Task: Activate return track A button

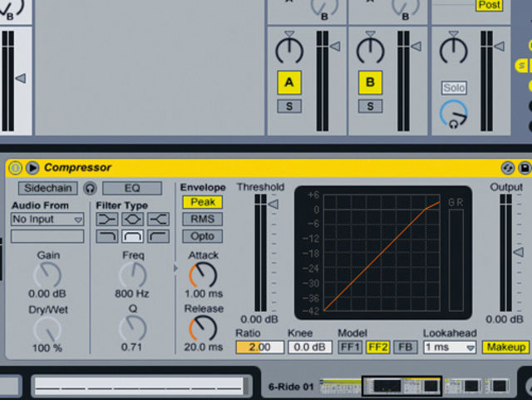Action: coord(289,82)
